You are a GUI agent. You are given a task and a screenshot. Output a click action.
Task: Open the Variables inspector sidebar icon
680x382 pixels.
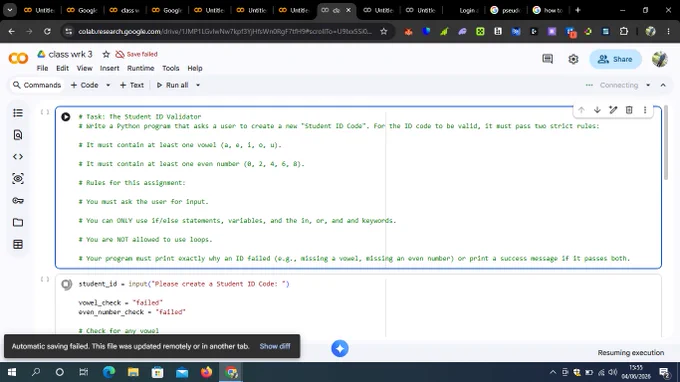[x=18, y=179]
